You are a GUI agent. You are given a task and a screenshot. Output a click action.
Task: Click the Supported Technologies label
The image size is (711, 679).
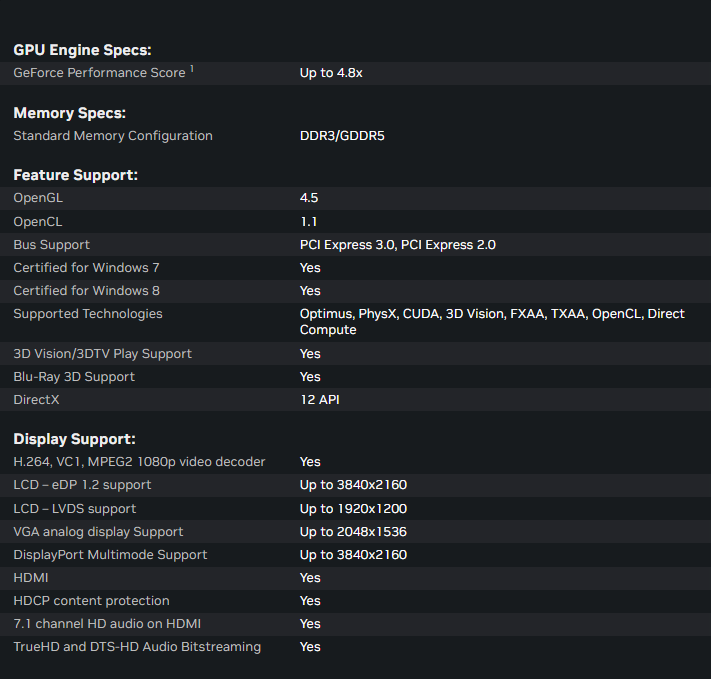(87, 314)
